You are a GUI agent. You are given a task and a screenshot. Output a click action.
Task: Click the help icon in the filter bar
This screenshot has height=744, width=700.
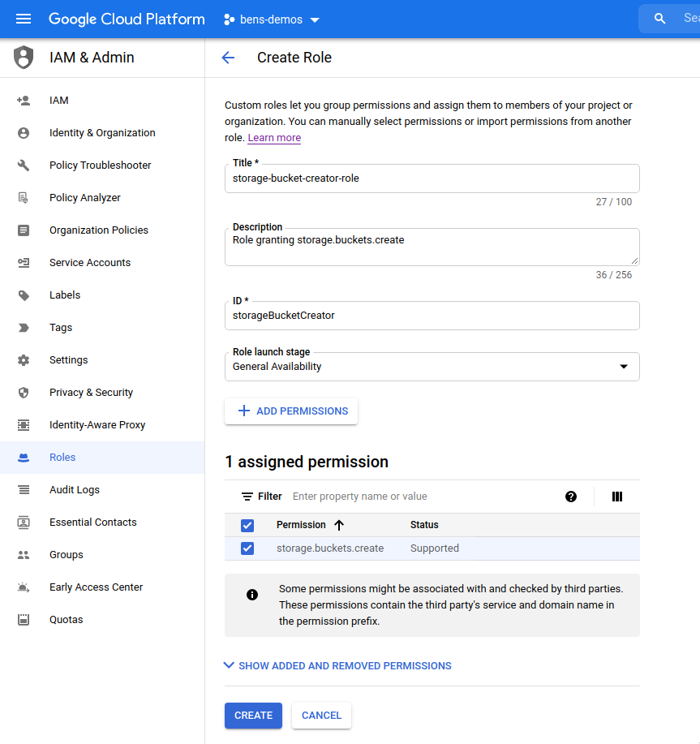click(x=571, y=497)
